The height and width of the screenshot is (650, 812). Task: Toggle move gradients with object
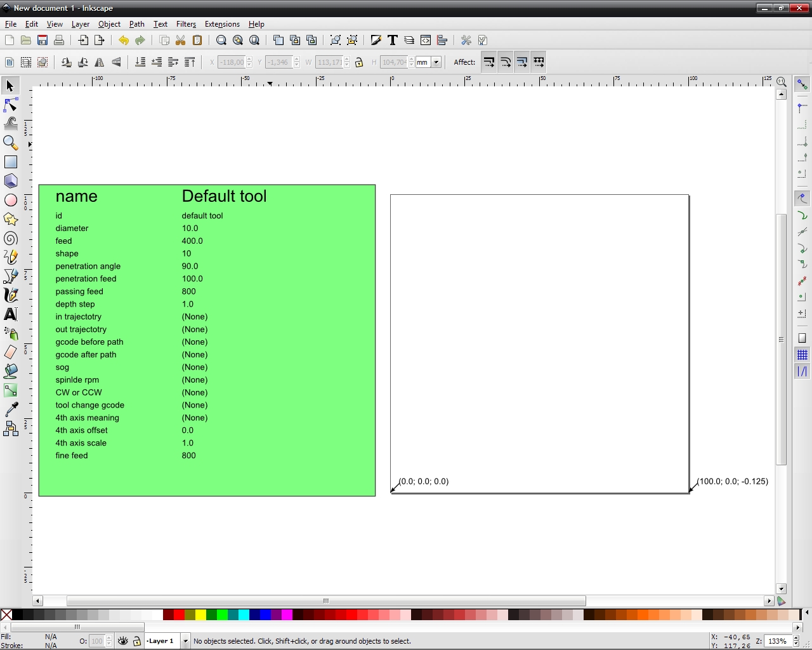click(522, 62)
